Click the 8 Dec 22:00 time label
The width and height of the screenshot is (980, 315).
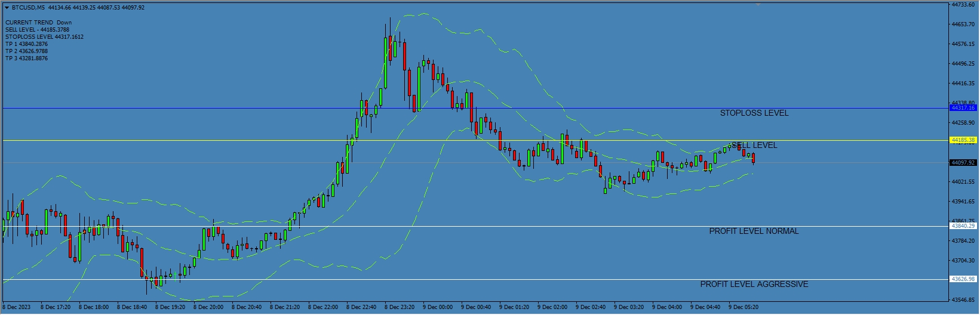[323, 307]
